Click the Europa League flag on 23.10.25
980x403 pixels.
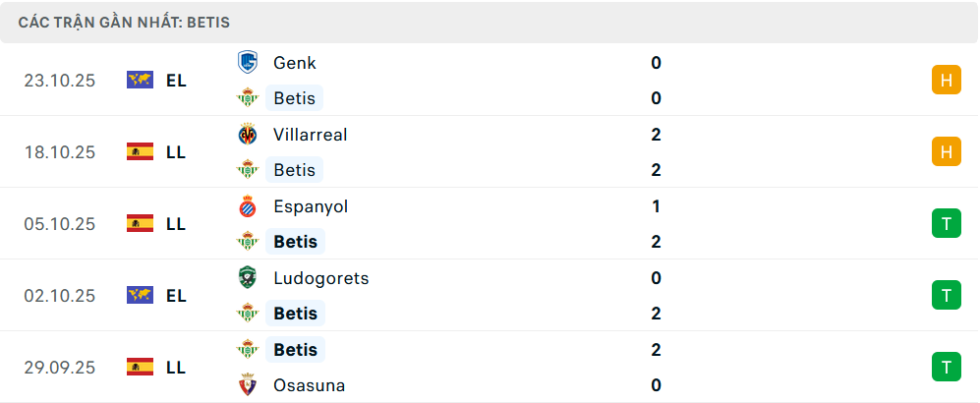(x=140, y=81)
